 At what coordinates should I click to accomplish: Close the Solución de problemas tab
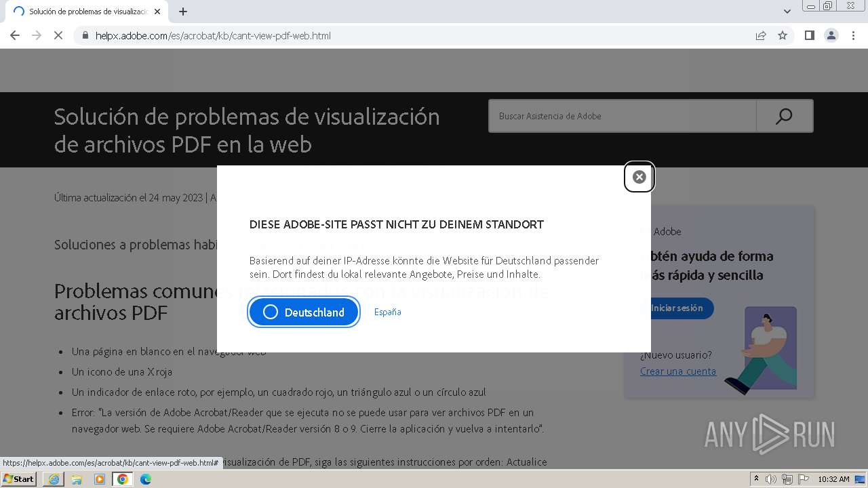157,12
